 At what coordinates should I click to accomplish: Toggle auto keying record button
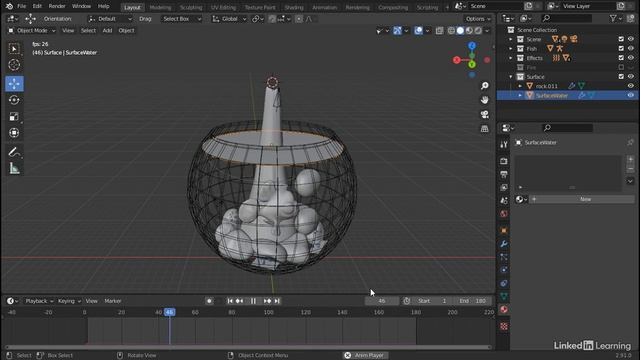click(x=209, y=301)
